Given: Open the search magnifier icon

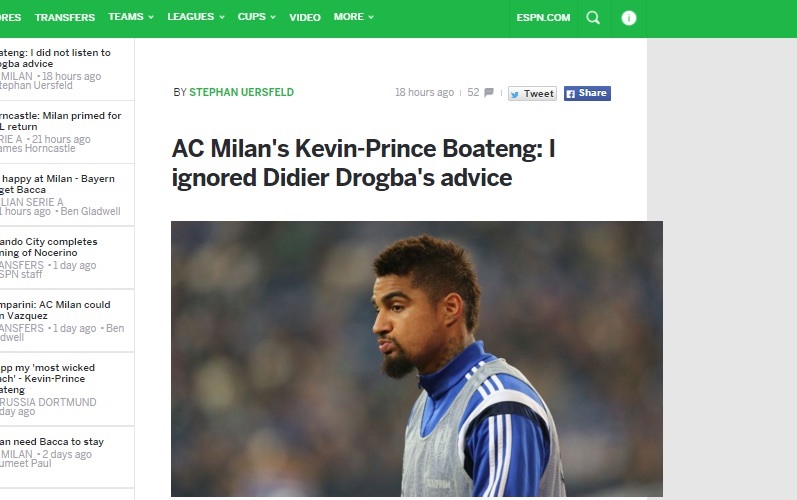Looking at the screenshot, I should 593,18.
